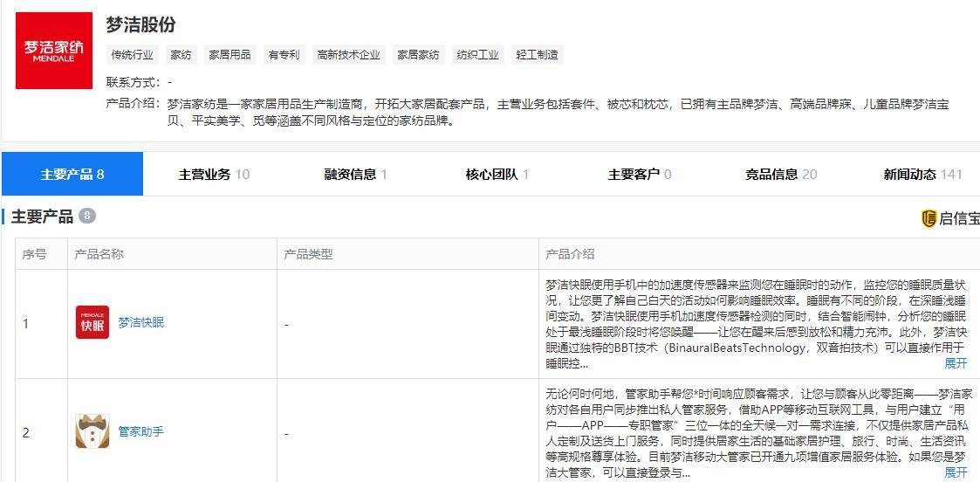Open the 梦洁快眠 product link

(140, 322)
